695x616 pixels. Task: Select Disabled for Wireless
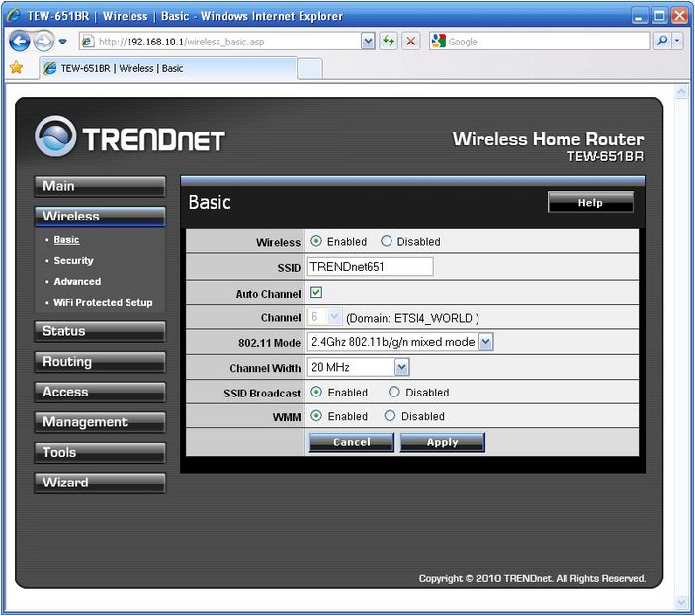point(387,241)
